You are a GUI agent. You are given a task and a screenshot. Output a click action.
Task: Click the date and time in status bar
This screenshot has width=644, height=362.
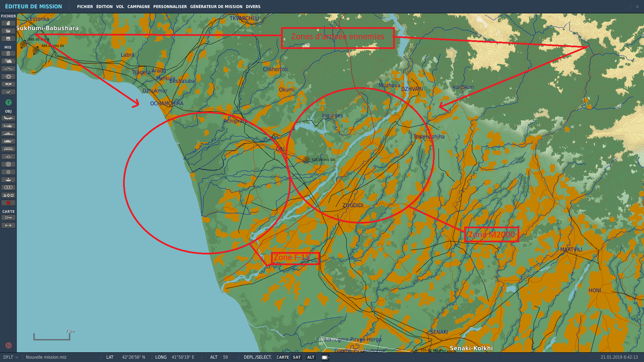coord(619,357)
